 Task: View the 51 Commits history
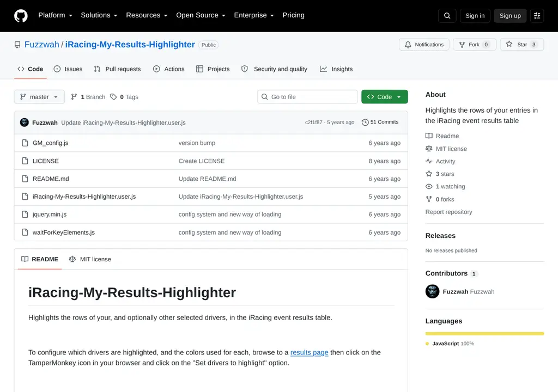380,122
